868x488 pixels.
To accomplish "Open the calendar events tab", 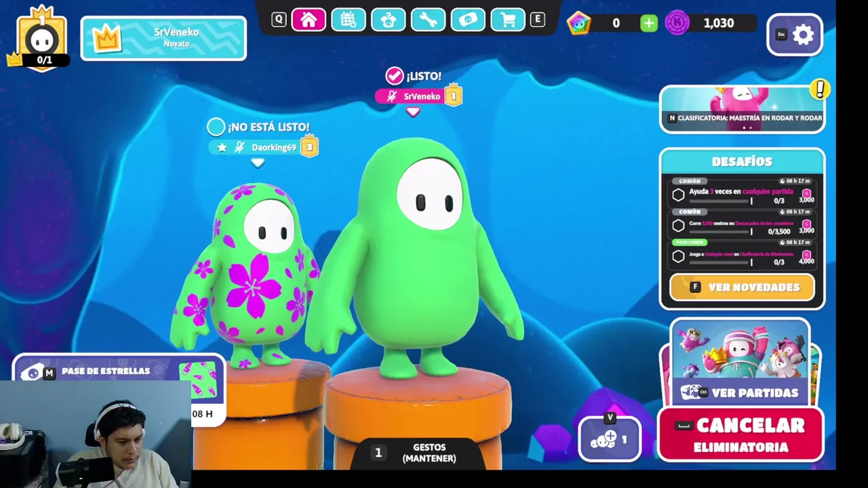I will click(x=348, y=20).
